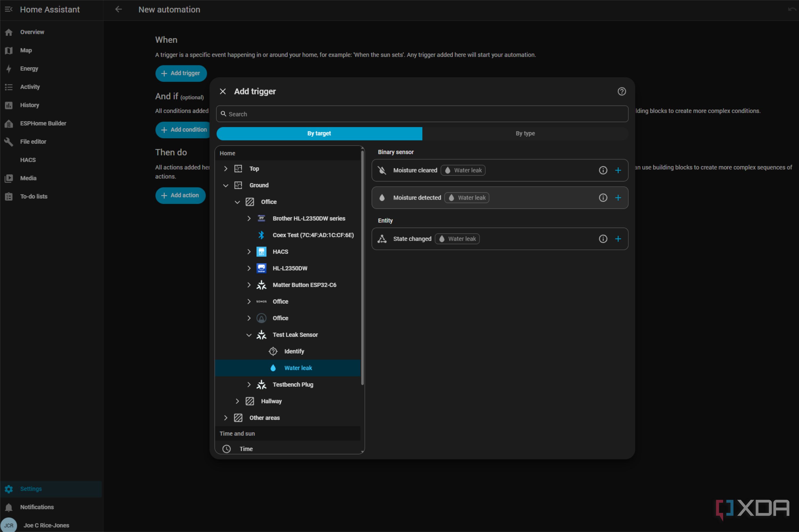Click the undo arrow at top right
Screen dimensions: 799x532
(x=792, y=10)
